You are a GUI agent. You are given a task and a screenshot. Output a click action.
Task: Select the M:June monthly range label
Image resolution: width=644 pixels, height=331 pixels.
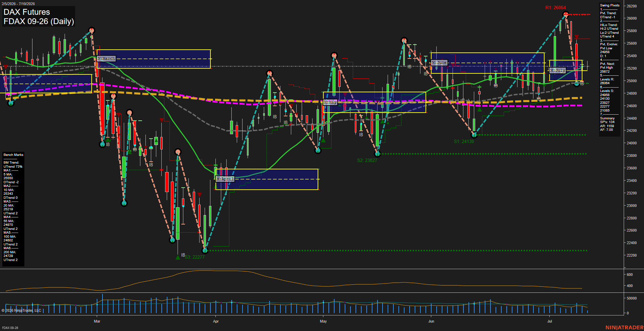[x=439, y=63]
